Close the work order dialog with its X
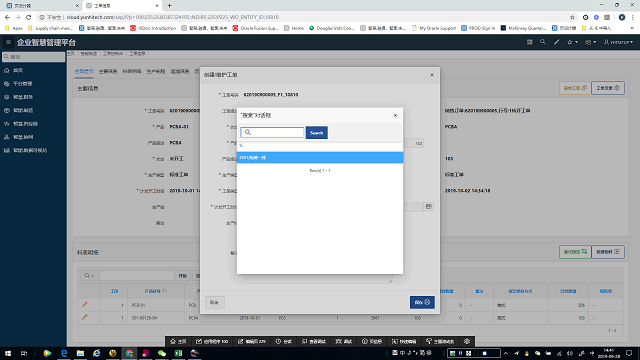The image size is (640, 360). tap(432, 75)
